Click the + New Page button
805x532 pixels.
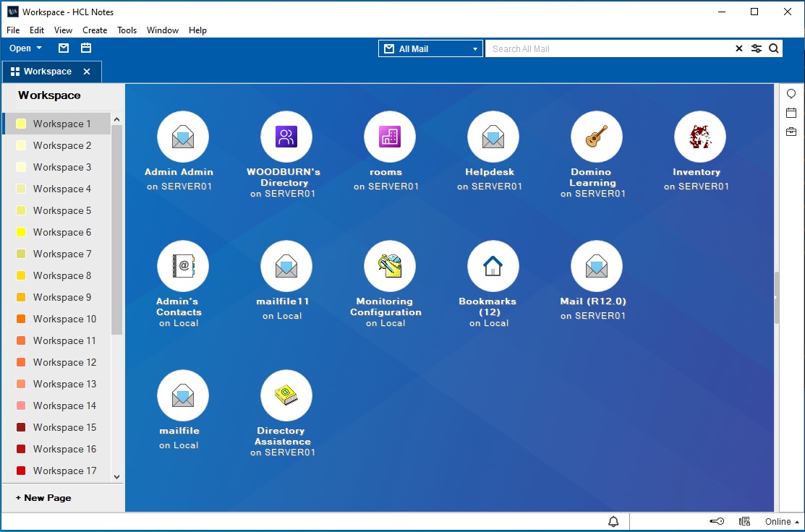43,498
